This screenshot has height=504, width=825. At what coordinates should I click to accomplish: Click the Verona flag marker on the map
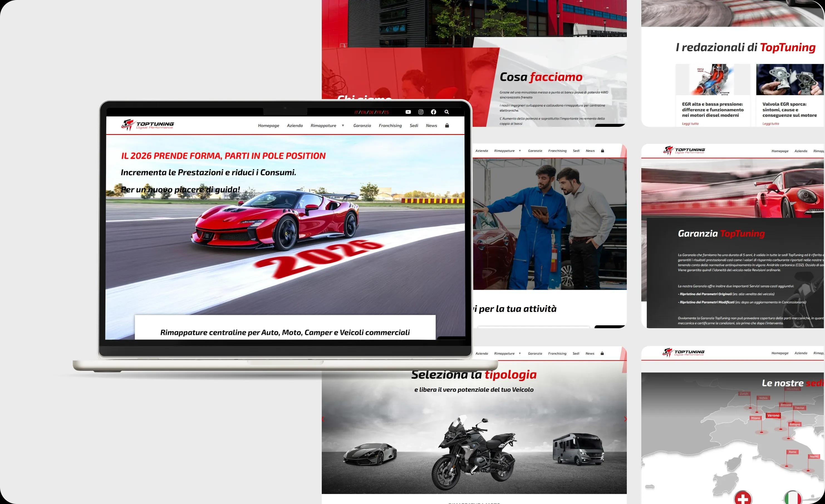point(774,415)
